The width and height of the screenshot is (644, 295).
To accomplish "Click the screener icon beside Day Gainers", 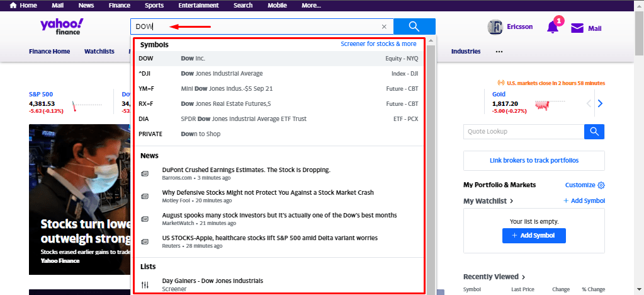I will (x=145, y=285).
